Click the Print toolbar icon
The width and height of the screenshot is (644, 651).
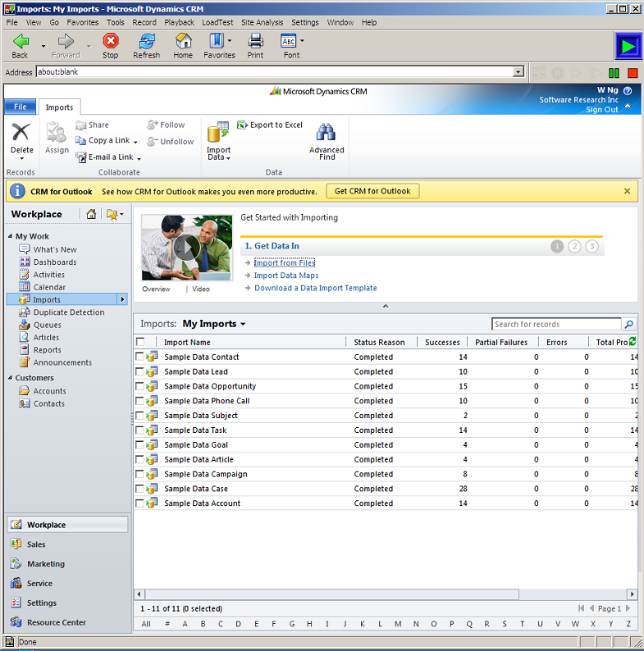tap(255, 41)
